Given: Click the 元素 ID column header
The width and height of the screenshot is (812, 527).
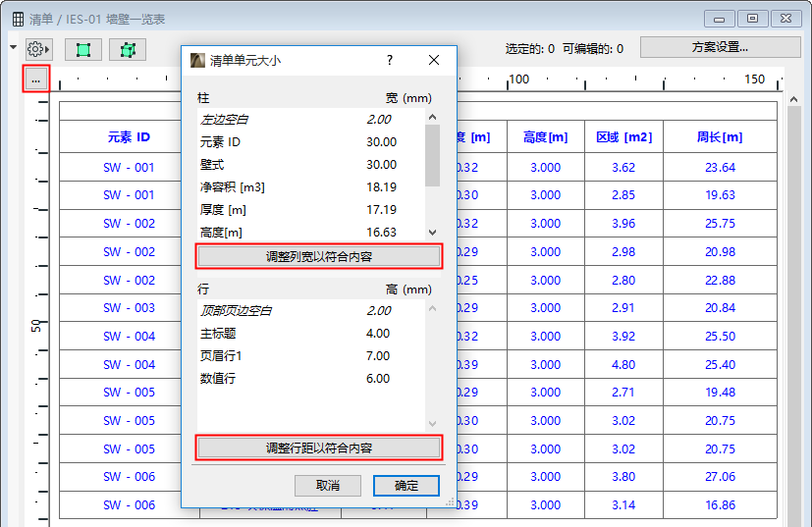Looking at the screenshot, I should point(129,137).
